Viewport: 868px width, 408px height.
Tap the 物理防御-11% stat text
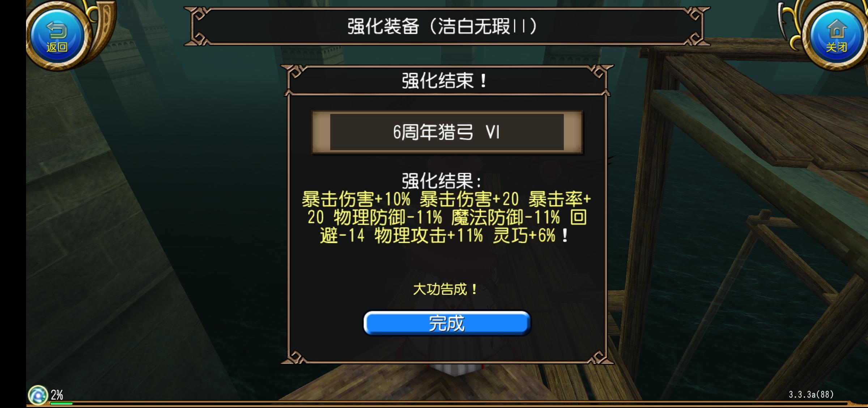pos(388,217)
